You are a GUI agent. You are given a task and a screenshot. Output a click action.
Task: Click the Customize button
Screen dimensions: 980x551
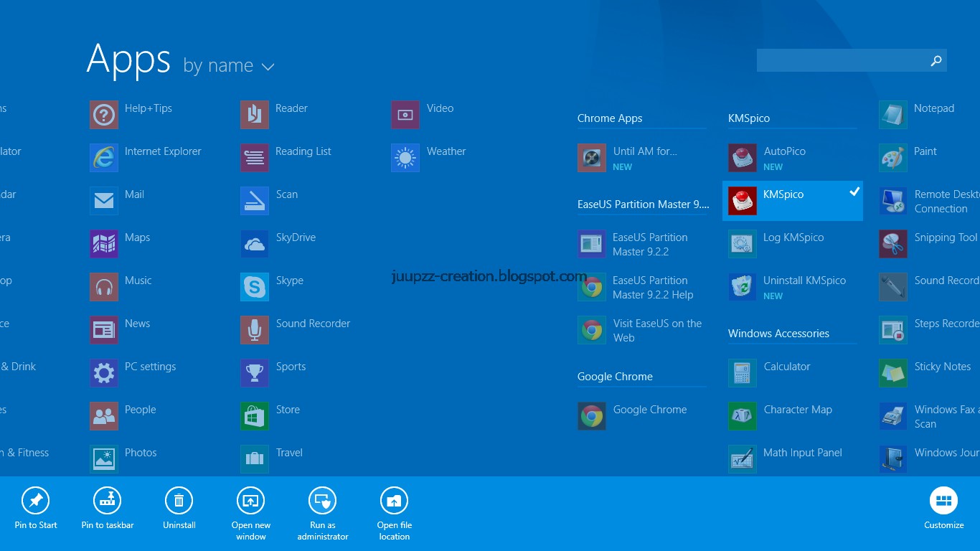944,508
